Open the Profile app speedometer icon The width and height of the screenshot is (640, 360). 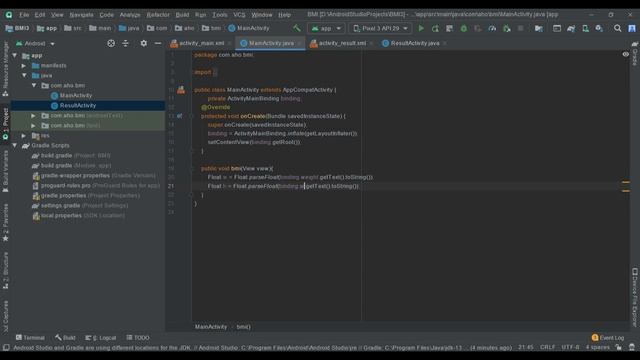pyautogui.click(x=492, y=28)
